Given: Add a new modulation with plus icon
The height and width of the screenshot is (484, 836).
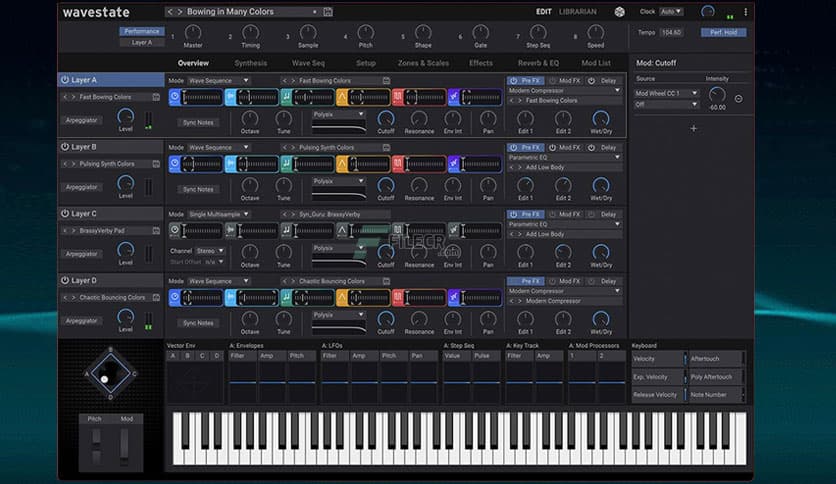Looking at the screenshot, I should (x=693, y=128).
